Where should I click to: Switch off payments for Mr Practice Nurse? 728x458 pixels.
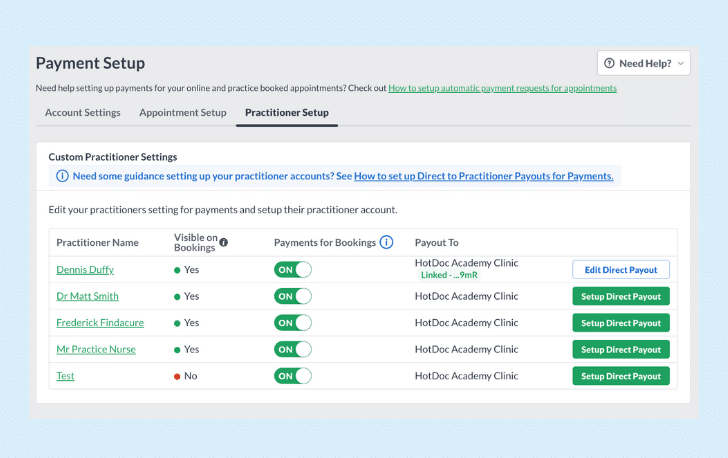292,349
